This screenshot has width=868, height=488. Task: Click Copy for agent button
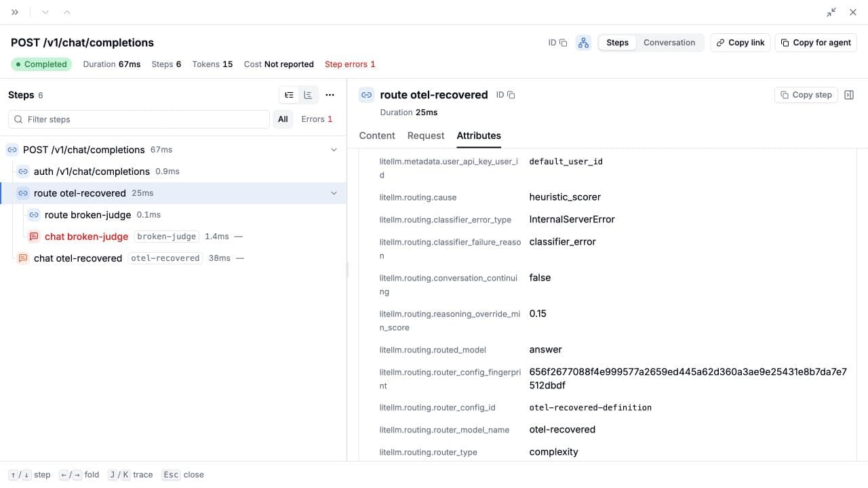pos(816,43)
